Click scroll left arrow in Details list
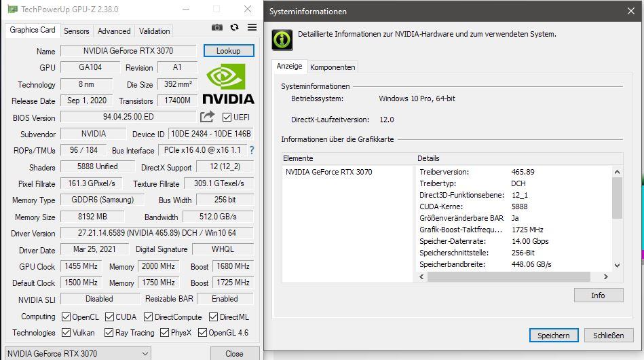The height and width of the screenshot is (360, 644). pyautogui.click(x=421, y=277)
